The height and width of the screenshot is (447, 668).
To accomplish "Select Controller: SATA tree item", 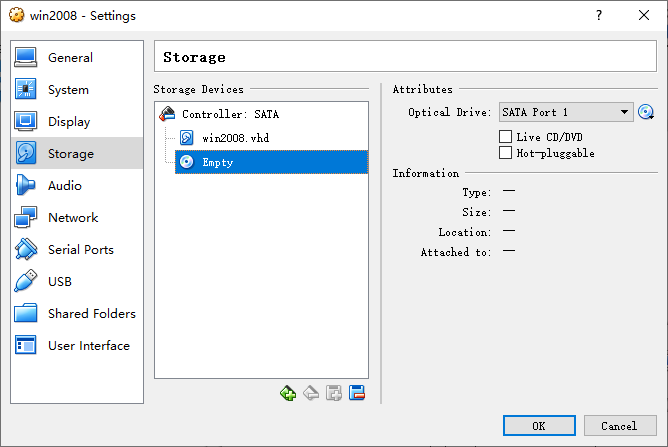I will [x=230, y=114].
